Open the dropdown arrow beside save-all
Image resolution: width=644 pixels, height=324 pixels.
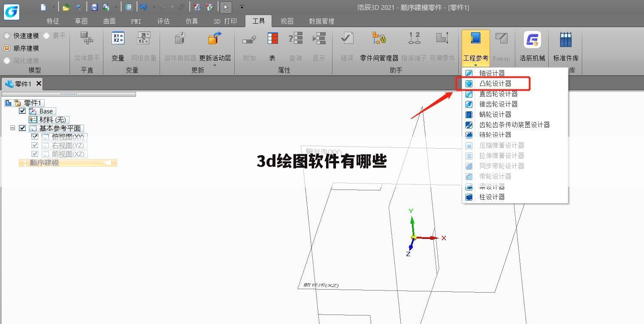pyautogui.click(x=116, y=7)
